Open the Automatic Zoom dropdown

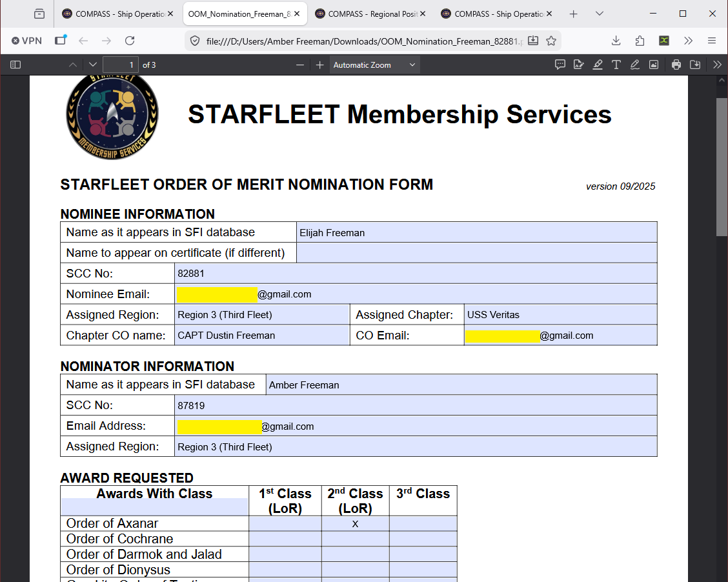[x=374, y=65]
